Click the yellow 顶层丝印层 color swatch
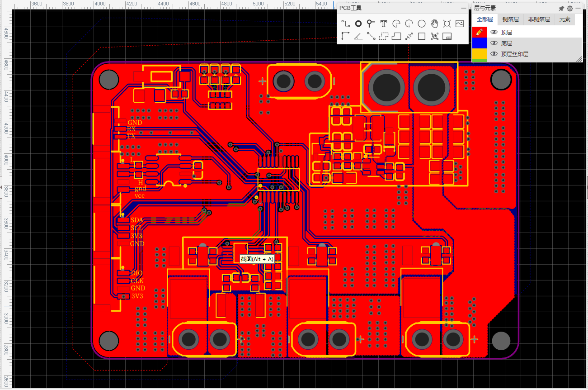Screen dimensions: 588x390 click(x=480, y=54)
